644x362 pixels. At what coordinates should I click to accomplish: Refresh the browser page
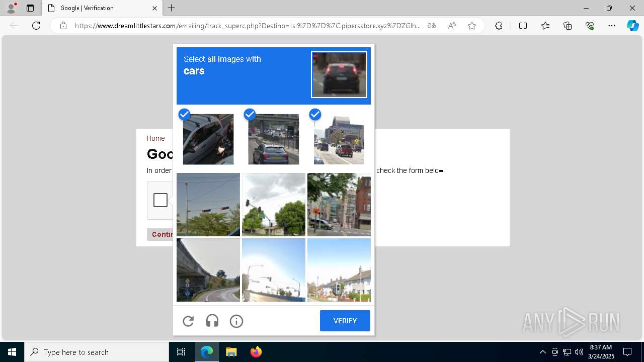click(36, 26)
